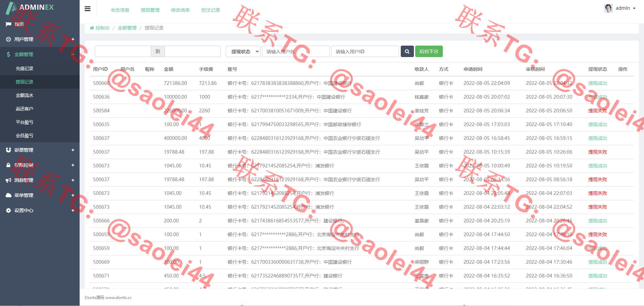This screenshot has height=306, width=644.
Task: Expand 用户管理 with plus sign
Action: tap(73, 39)
